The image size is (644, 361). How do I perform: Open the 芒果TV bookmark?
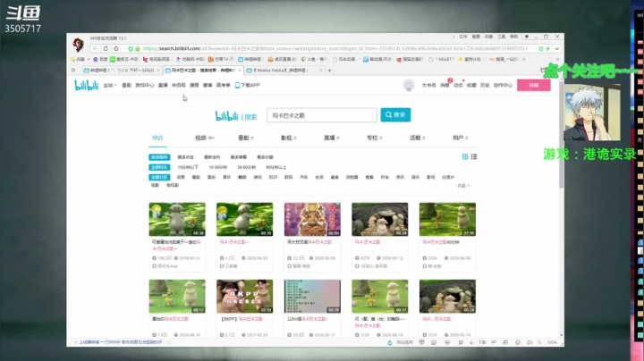point(221,59)
